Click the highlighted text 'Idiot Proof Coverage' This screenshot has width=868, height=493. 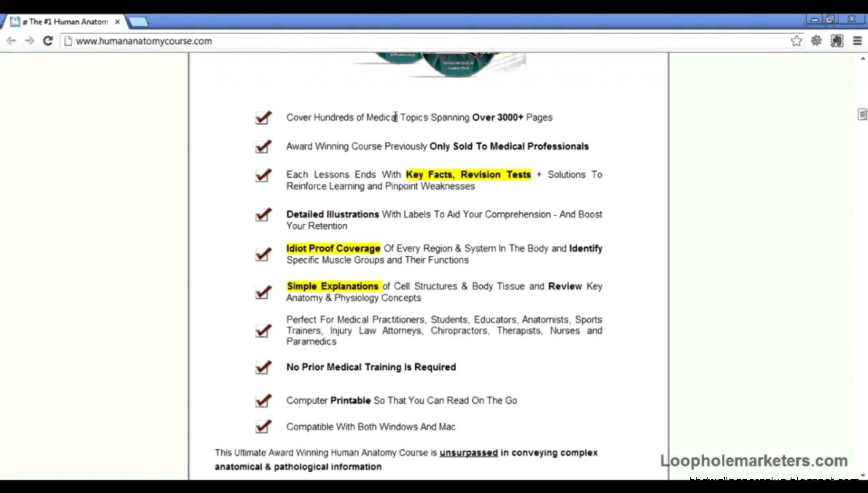[x=333, y=249]
